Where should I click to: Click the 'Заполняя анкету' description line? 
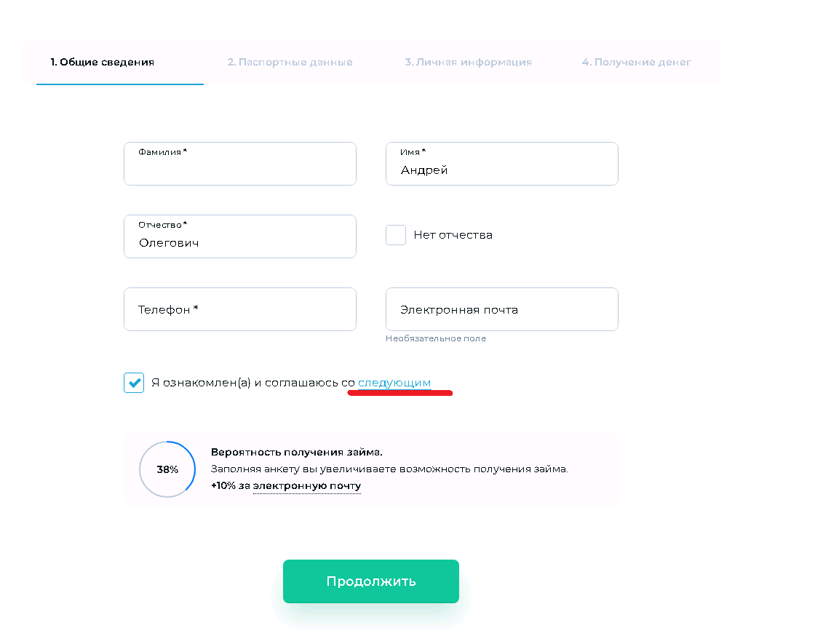pyautogui.click(x=389, y=469)
